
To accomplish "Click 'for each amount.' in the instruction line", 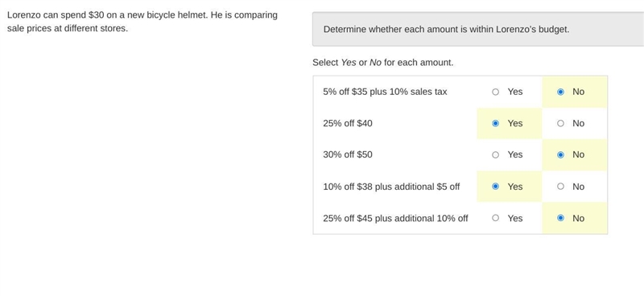I will 419,63.
